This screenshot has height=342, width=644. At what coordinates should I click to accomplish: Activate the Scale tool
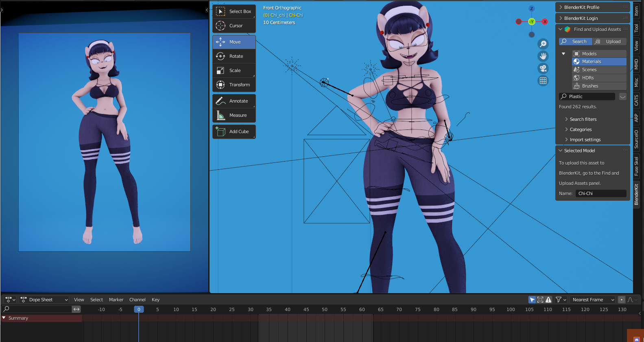(x=234, y=70)
